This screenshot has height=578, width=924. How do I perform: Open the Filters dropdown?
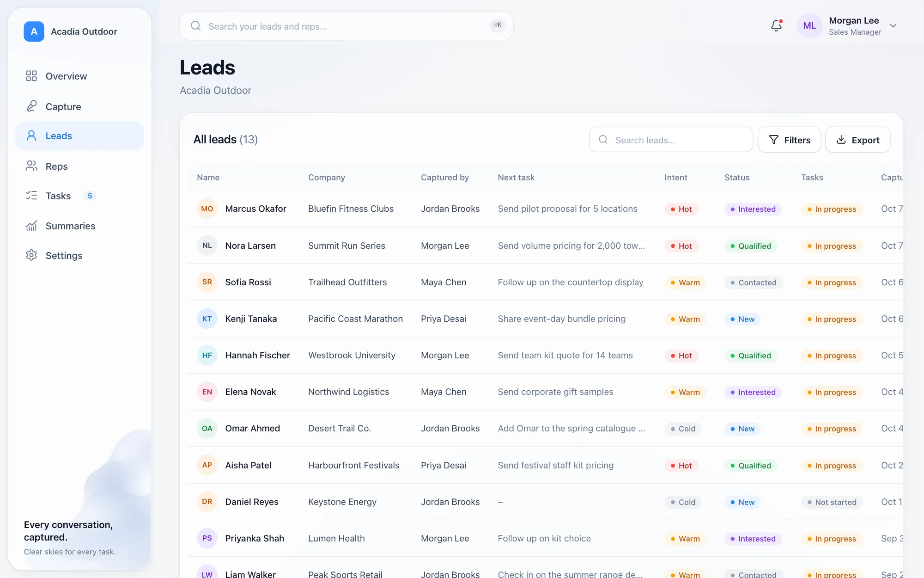point(790,140)
